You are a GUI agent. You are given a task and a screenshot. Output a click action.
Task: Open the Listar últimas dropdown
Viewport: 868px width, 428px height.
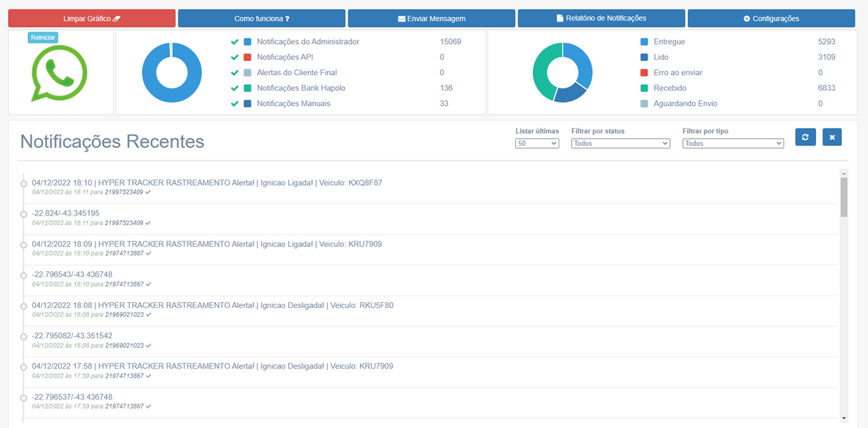pos(537,143)
